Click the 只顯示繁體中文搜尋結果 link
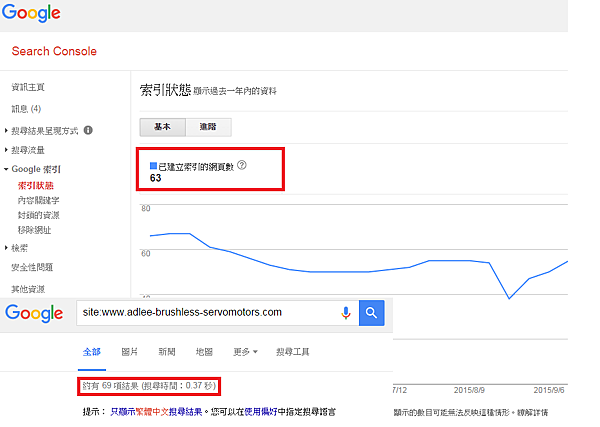Screen dimensions: 600x427 point(156,412)
